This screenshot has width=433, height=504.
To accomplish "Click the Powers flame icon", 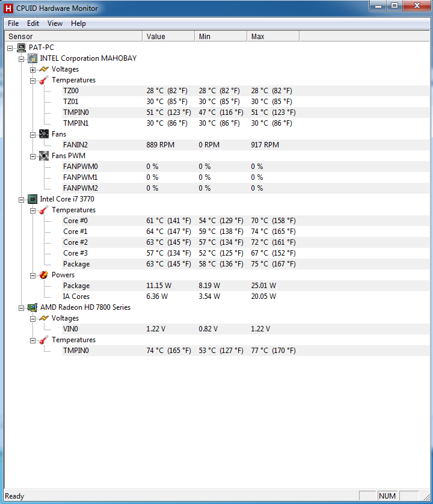I will 44,275.
